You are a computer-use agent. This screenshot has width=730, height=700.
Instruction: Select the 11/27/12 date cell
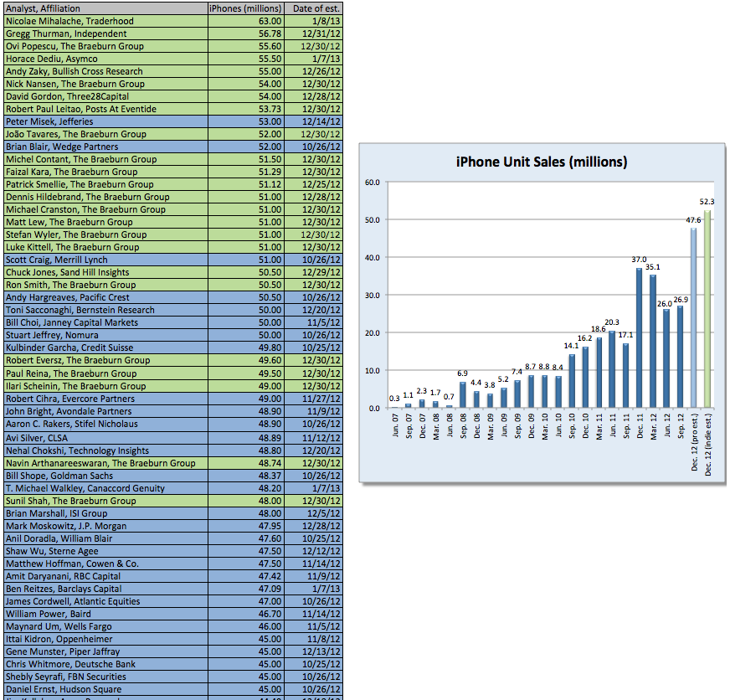[x=313, y=399]
